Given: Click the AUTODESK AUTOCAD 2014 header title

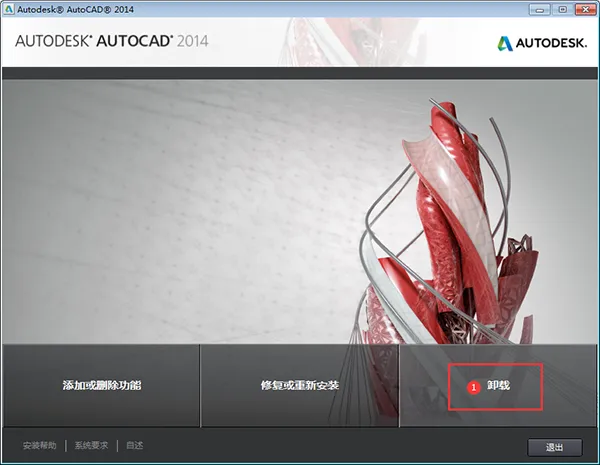Looking at the screenshot, I should point(112,41).
